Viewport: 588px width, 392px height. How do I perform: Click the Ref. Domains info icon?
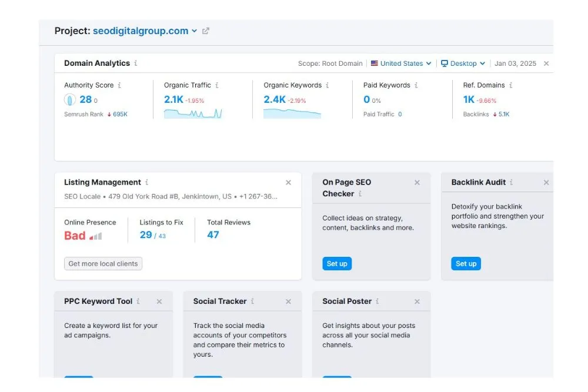(x=511, y=85)
